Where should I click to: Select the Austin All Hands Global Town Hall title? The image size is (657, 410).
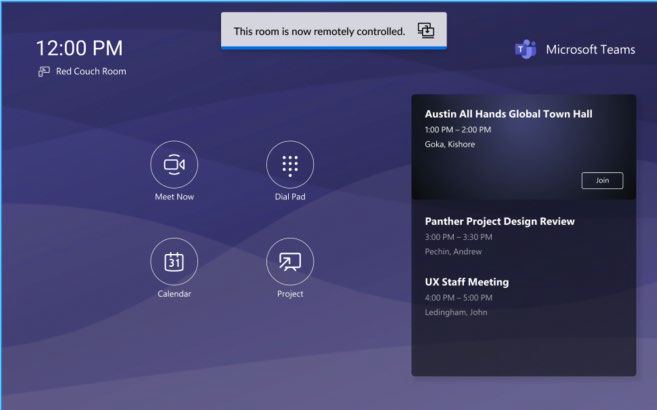(508, 114)
